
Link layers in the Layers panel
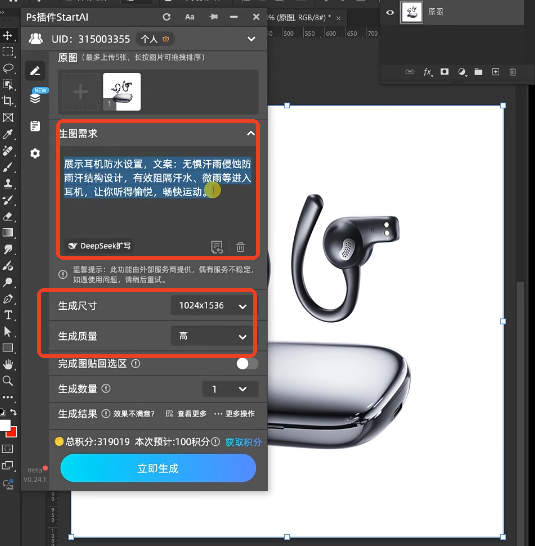click(x=410, y=72)
